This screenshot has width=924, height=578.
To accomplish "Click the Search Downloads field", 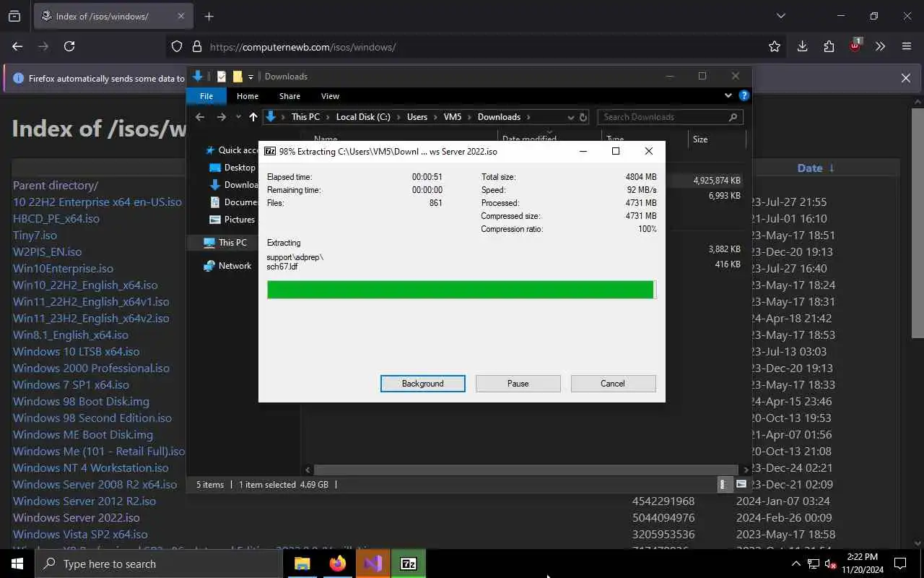I will click(x=670, y=117).
